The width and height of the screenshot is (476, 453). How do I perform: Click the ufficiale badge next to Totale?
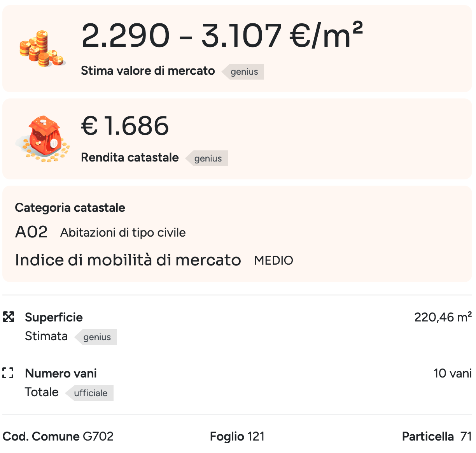[90, 393]
